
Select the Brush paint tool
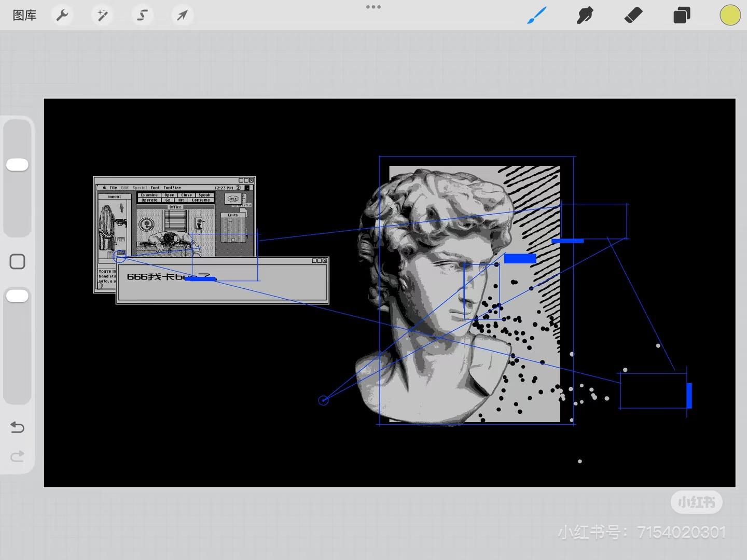[x=537, y=16]
